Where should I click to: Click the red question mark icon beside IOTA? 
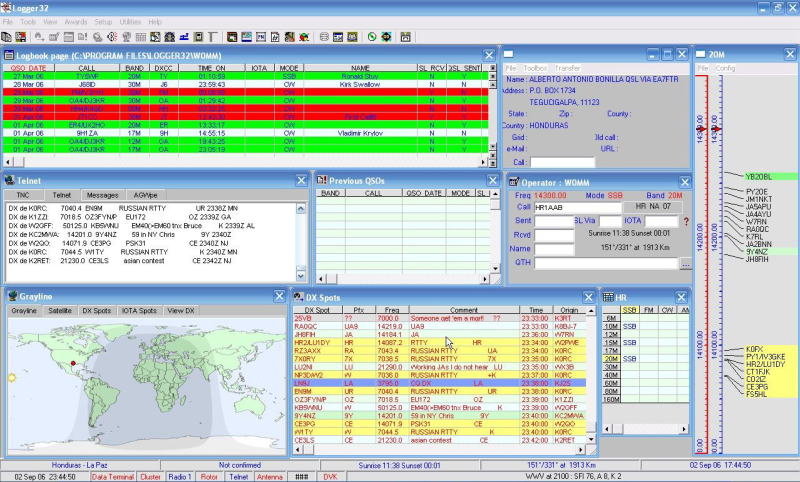tap(686, 221)
